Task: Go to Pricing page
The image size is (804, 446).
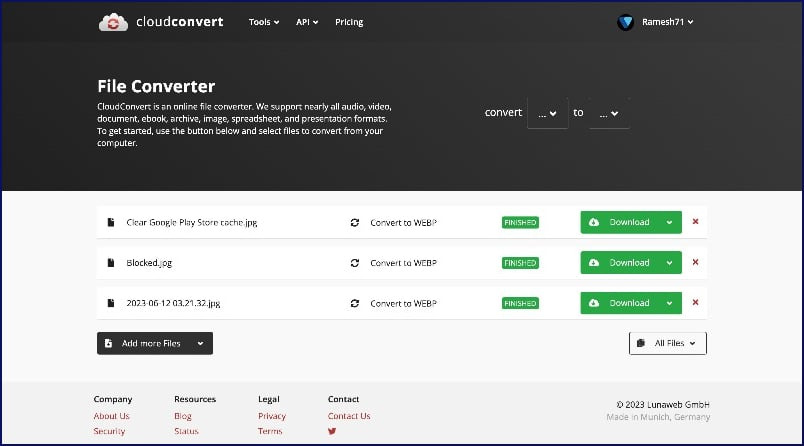Action: tap(349, 22)
